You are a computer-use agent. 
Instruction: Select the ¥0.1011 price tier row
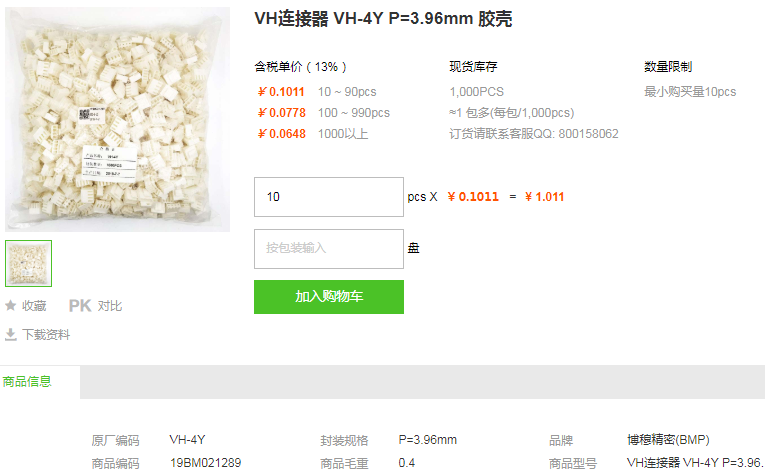(317, 92)
